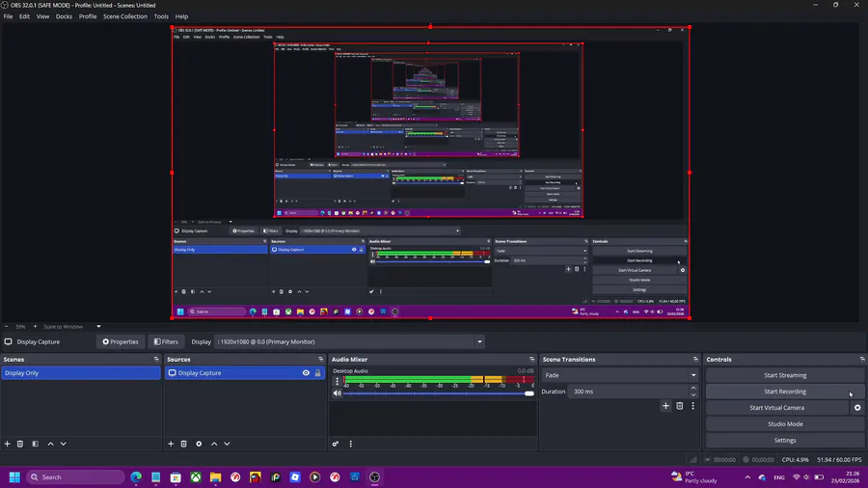This screenshot has width=868, height=488.
Task: Click Start Streaming
Action: [785, 375]
